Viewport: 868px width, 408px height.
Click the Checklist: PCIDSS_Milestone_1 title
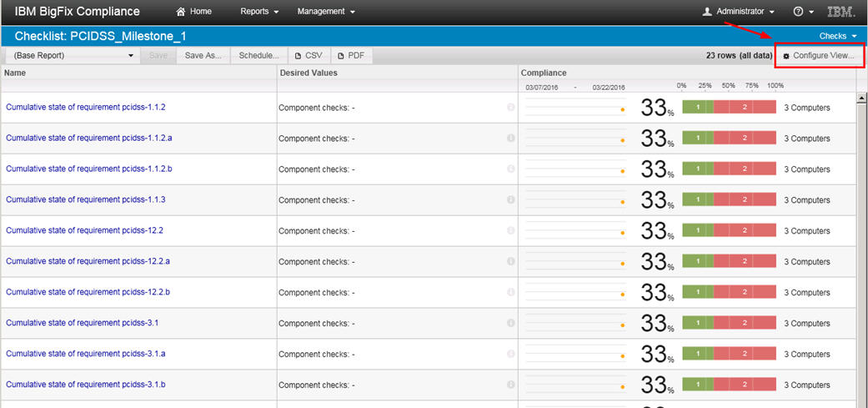tap(100, 37)
